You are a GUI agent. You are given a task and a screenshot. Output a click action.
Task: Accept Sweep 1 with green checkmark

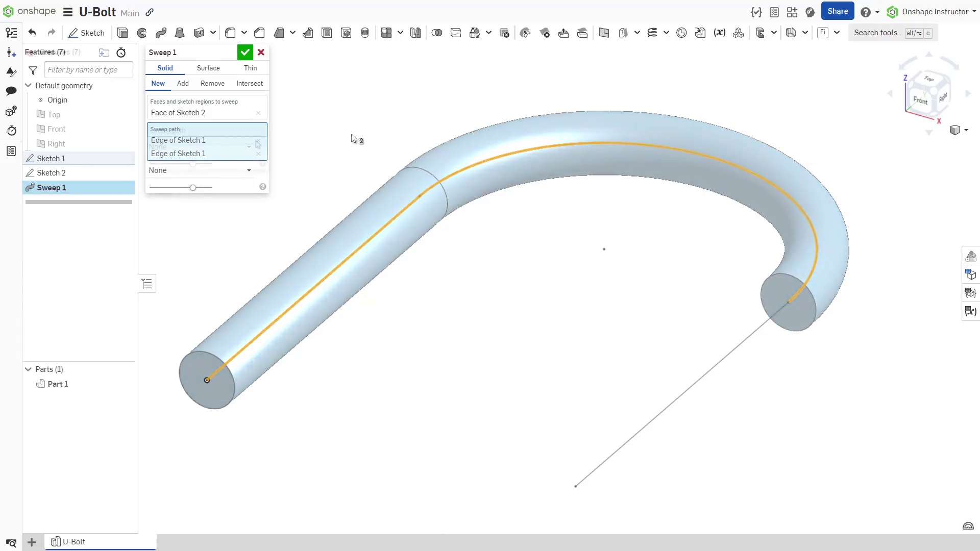tap(245, 52)
